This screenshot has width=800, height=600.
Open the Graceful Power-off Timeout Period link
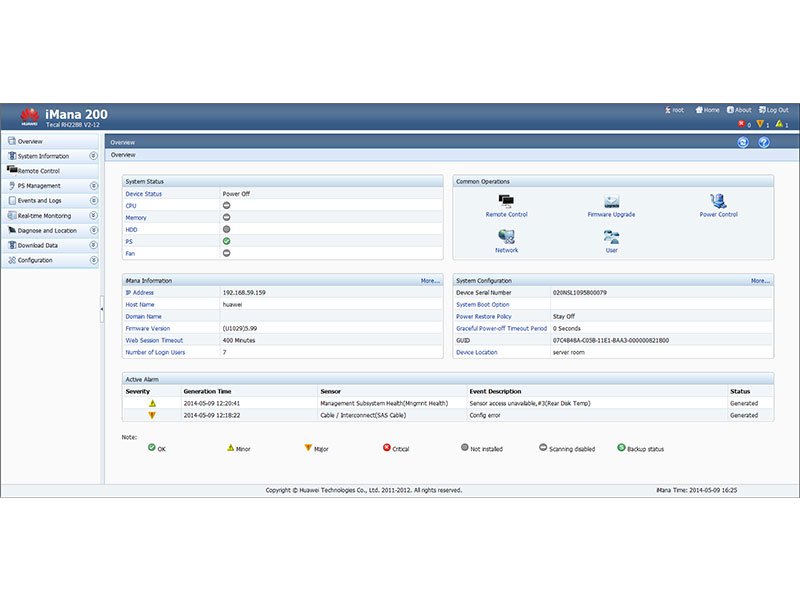point(502,328)
